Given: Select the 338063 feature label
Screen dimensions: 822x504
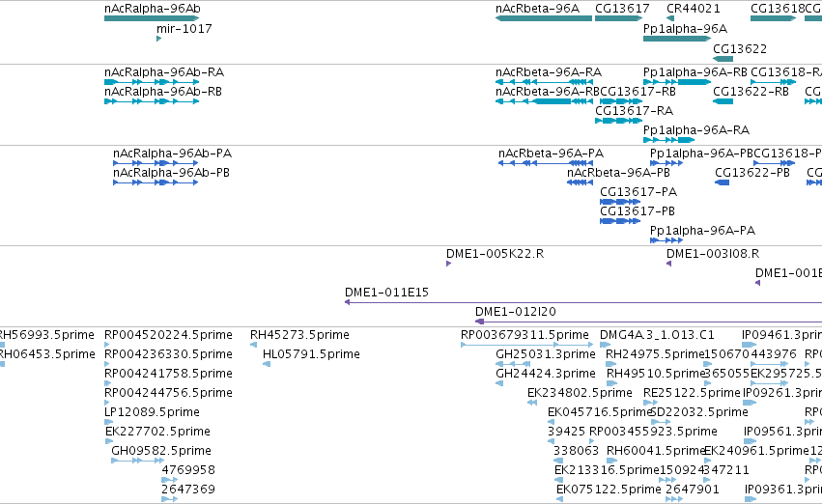Looking at the screenshot, I should click(576, 451).
